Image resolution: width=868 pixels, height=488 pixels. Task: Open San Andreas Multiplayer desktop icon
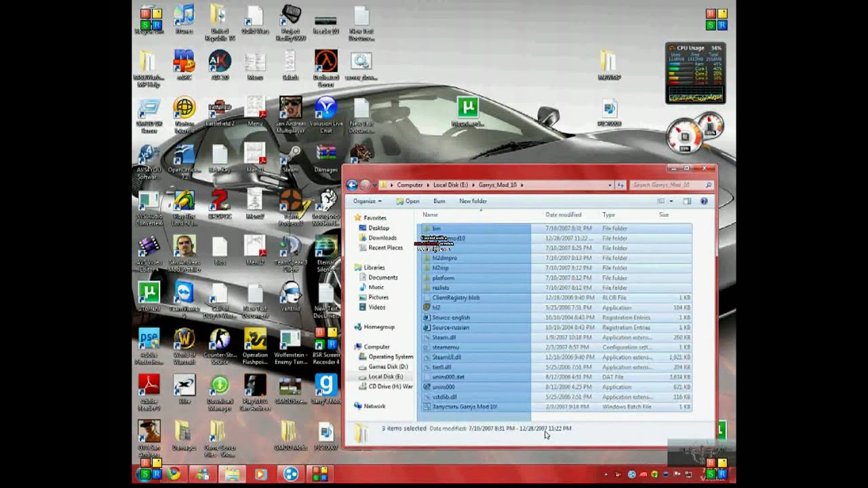[290, 113]
